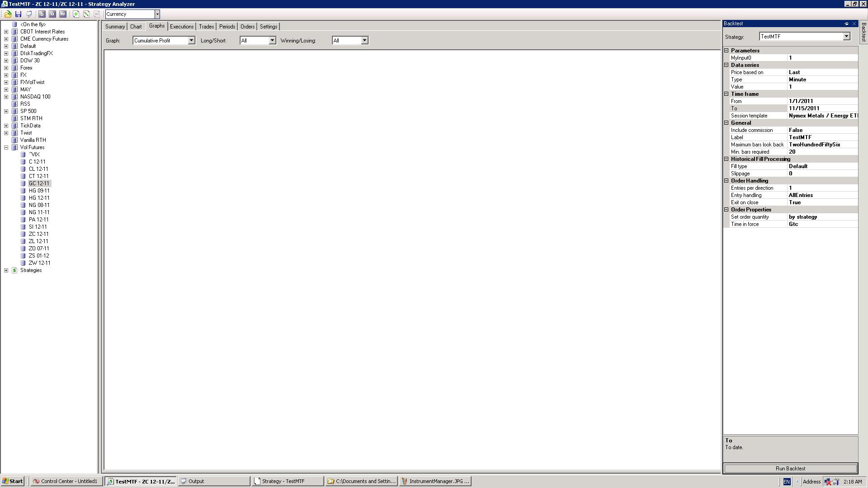
Task: Switch to the Executions tab
Action: [181, 27]
